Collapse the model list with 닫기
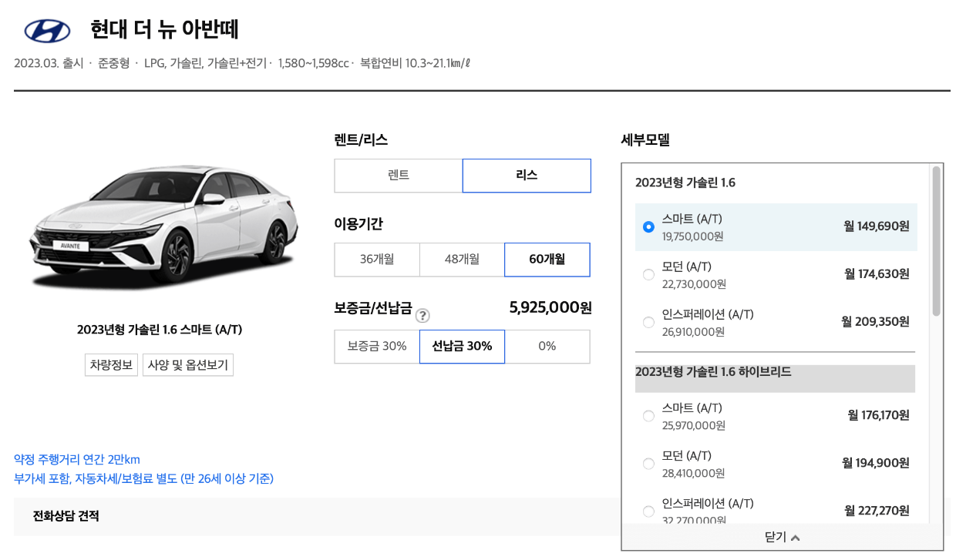 783,538
